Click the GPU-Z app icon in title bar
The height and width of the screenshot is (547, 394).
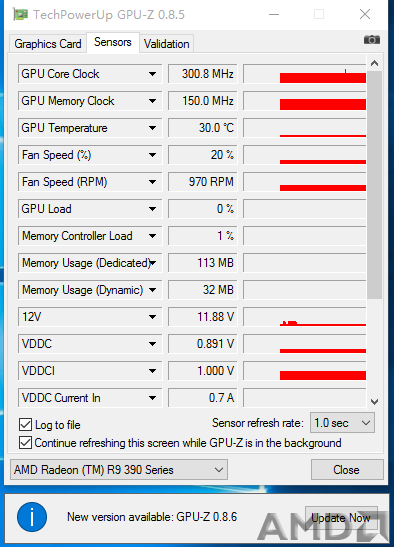20,14
